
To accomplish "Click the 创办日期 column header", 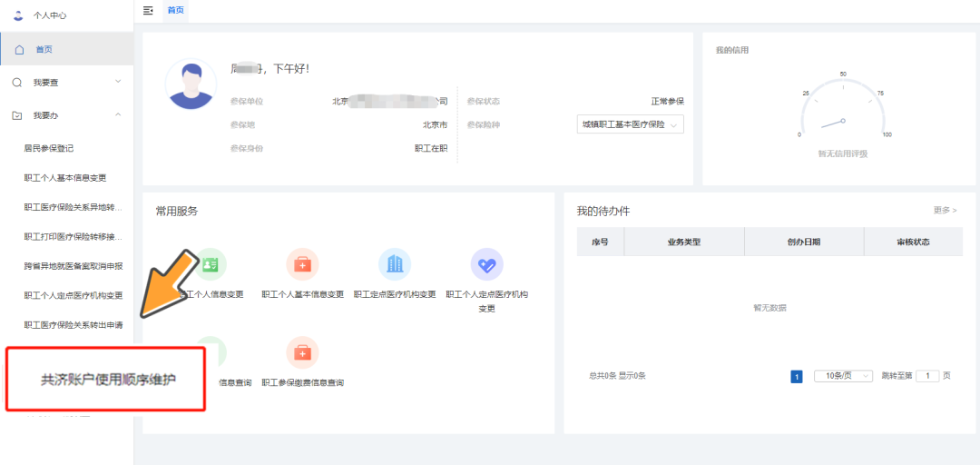I will pyautogui.click(x=804, y=242).
